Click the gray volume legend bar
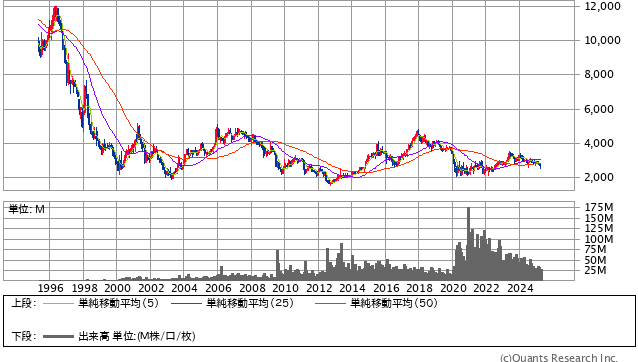Viewport: 638px width, 362px height. pos(58,336)
